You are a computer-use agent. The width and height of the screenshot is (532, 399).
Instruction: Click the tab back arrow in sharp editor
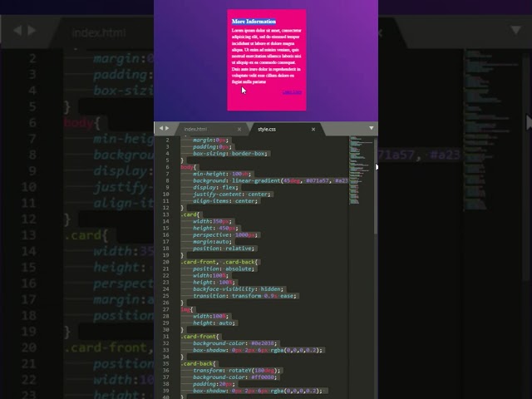(x=161, y=128)
